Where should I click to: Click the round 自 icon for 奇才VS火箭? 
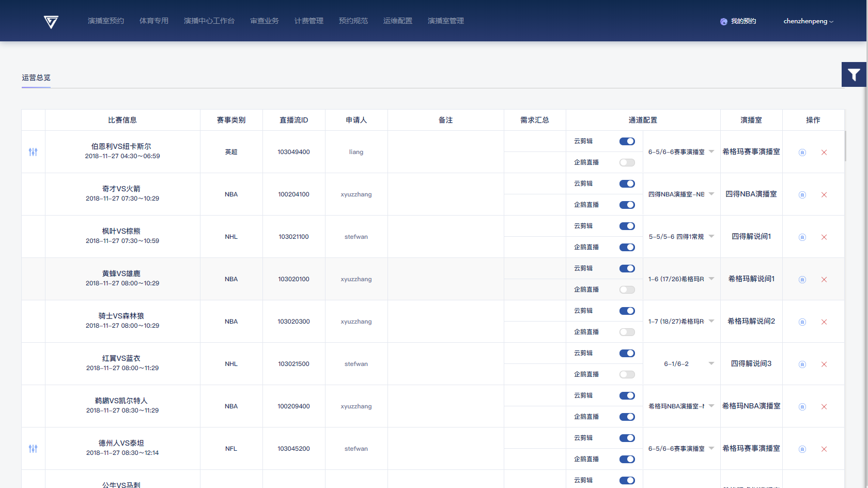tap(802, 195)
